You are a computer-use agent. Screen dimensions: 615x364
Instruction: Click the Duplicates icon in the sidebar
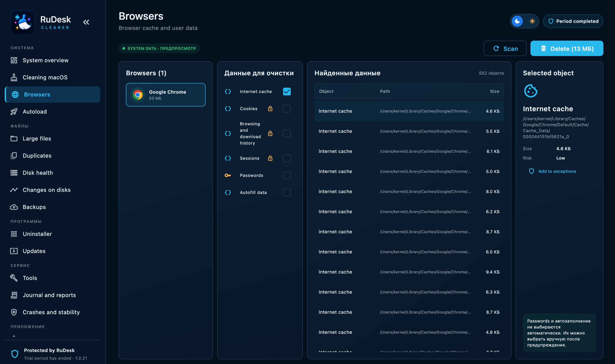pyautogui.click(x=14, y=156)
